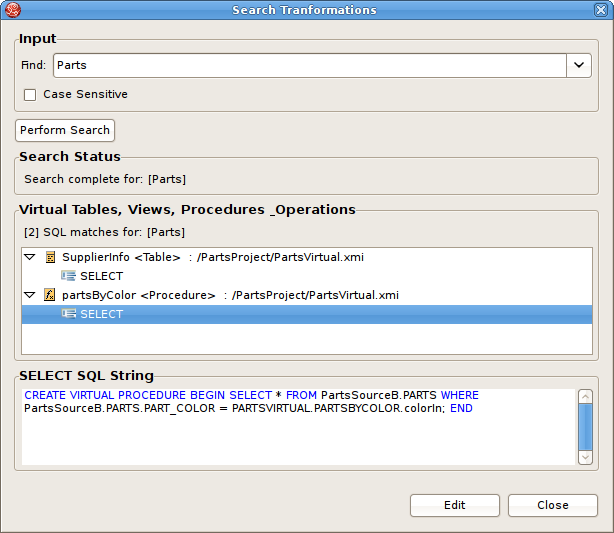Close the Search Transformations dialog window
Screen dimensions: 614x533
coord(601,10)
